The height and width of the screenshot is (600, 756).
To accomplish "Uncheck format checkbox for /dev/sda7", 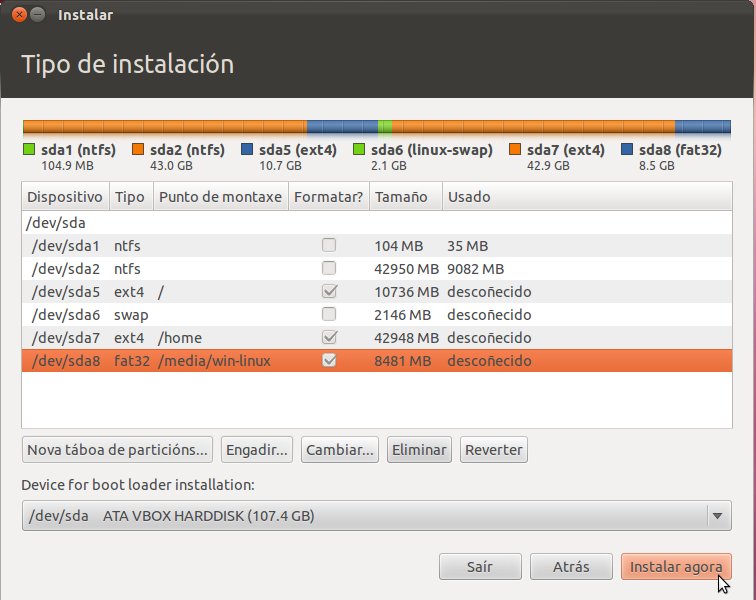I will click(x=329, y=337).
